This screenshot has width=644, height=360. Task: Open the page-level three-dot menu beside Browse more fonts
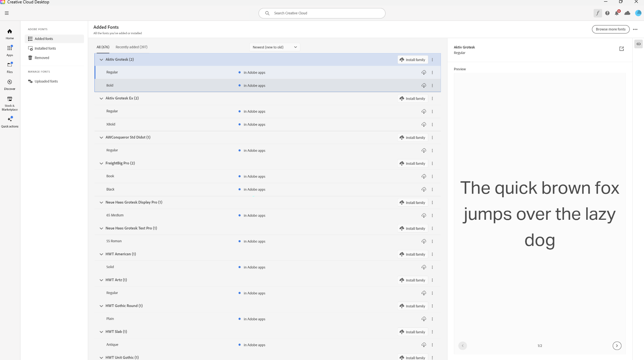635,29
